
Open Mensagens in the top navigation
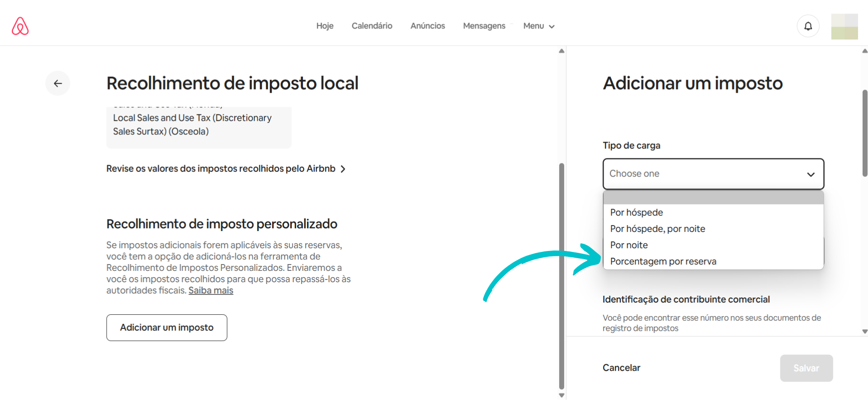click(x=484, y=26)
